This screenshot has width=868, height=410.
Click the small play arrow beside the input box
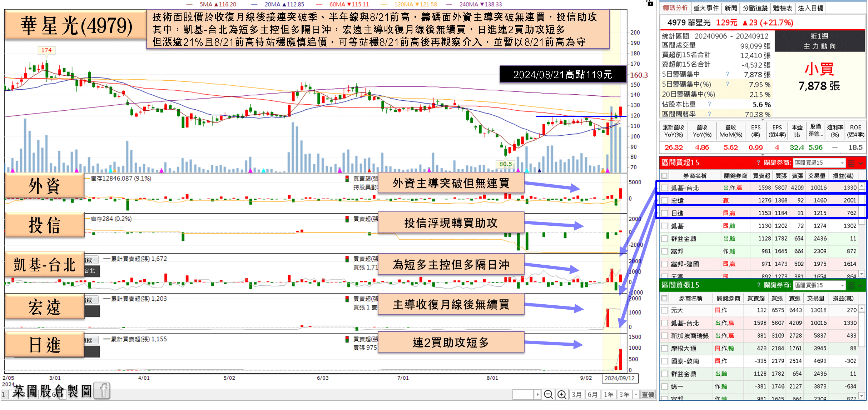(x=537, y=395)
